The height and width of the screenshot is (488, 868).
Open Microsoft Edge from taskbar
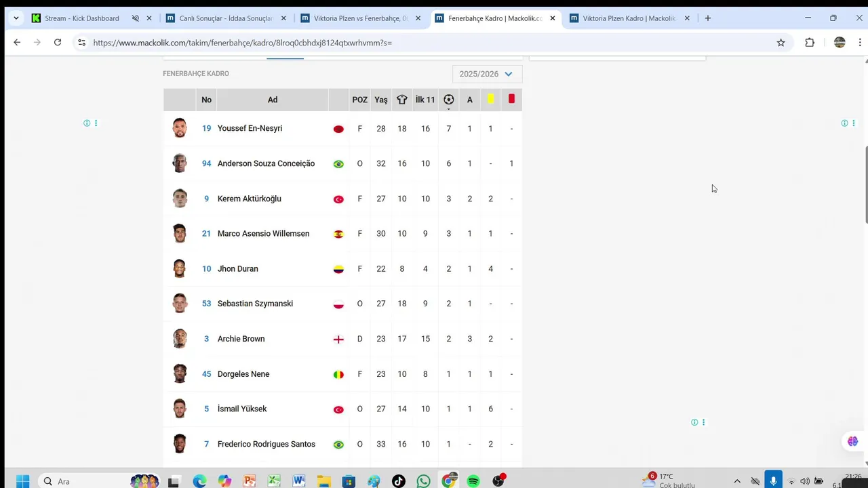click(199, 481)
